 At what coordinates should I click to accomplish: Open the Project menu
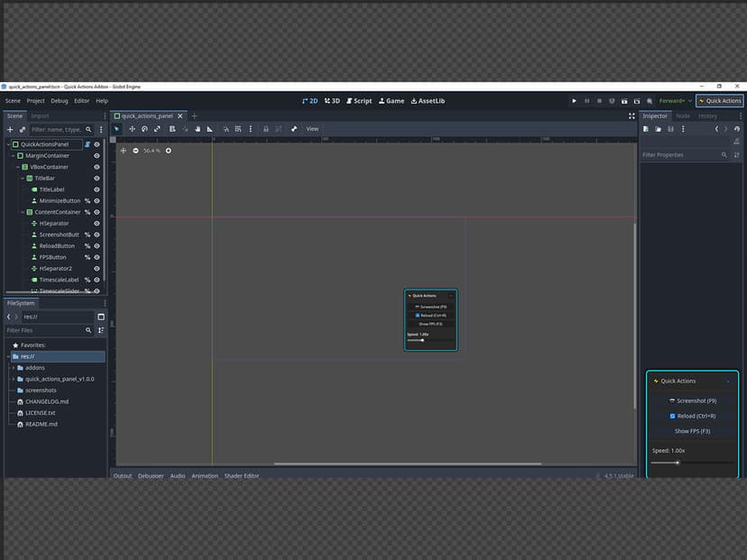click(35, 101)
